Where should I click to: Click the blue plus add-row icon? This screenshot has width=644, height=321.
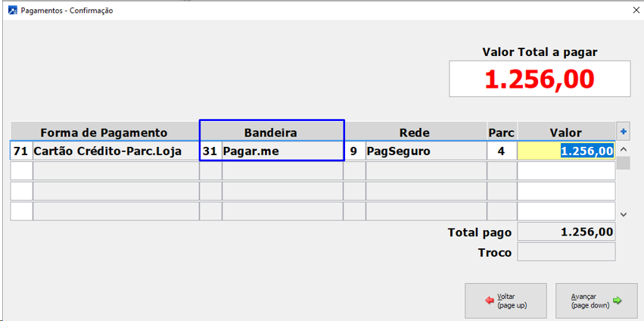(x=623, y=130)
